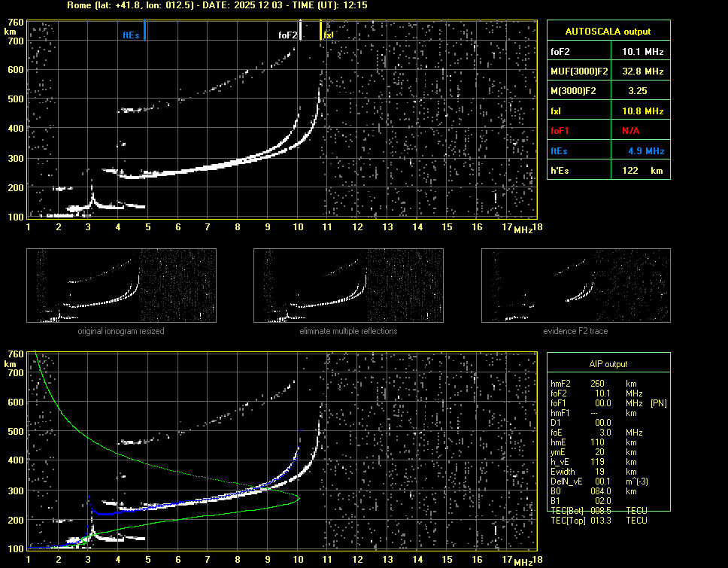Click the yellow fxI marker on top axis
The width and height of the screenshot is (728, 568).
[322, 31]
